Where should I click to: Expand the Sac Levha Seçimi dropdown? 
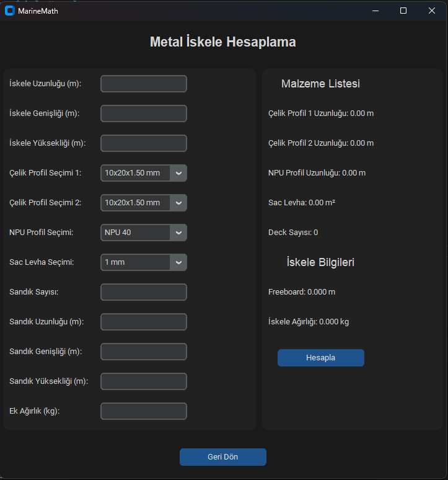pos(143,262)
